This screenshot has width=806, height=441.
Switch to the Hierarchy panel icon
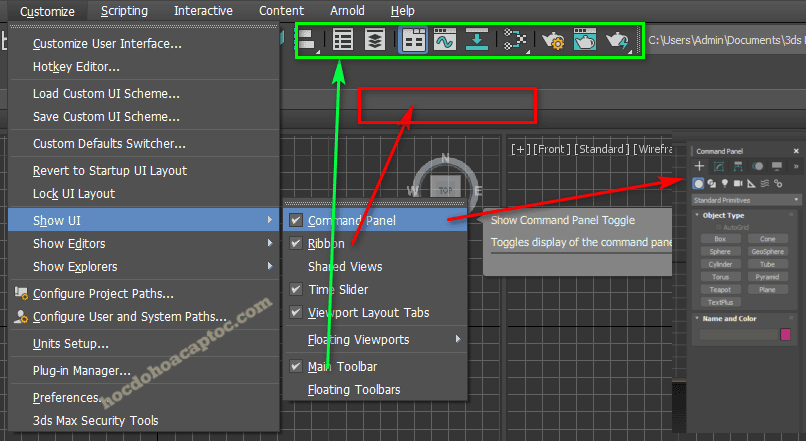[x=738, y=166]
